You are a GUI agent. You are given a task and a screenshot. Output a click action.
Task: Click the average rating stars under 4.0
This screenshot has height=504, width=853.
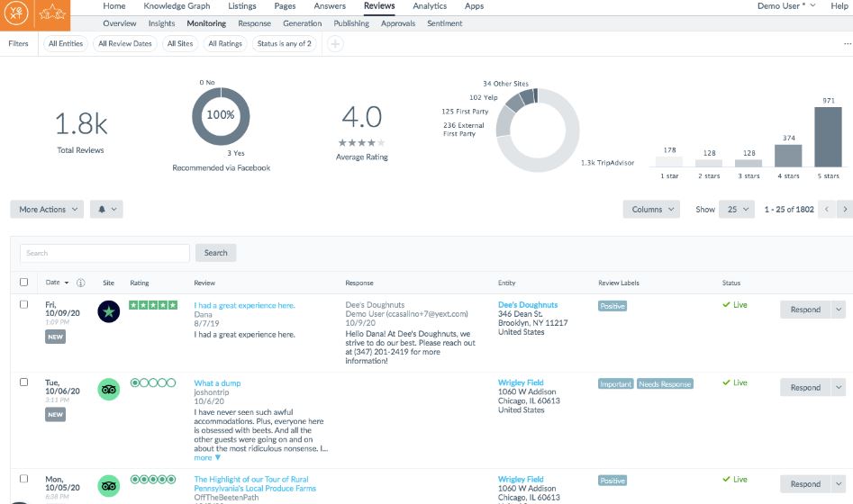(362, 143)
